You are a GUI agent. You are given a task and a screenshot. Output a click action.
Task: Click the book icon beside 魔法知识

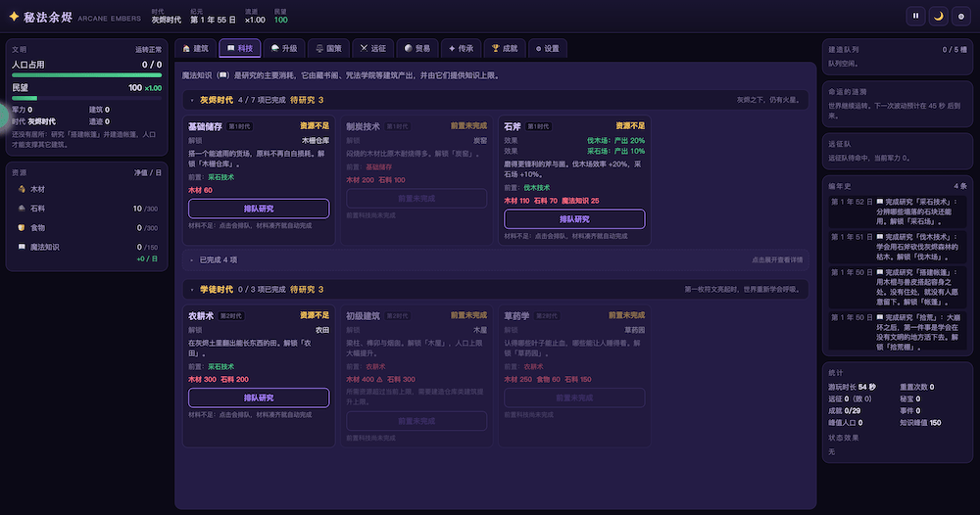[x=22, y=247]
